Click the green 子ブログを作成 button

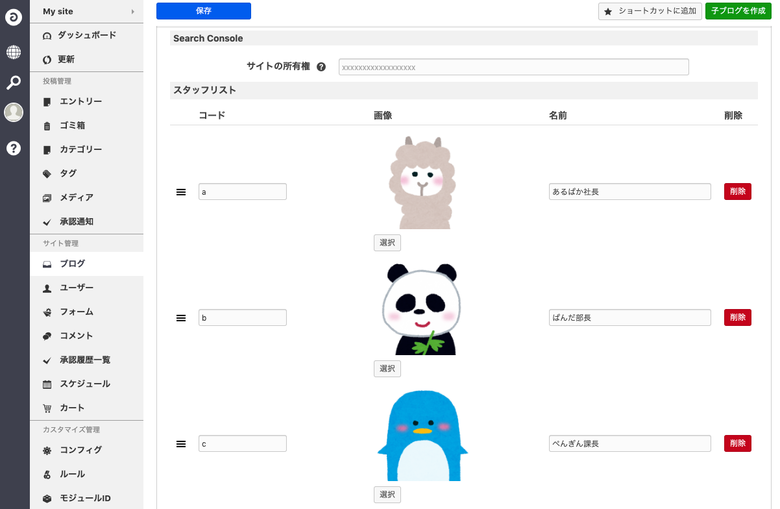click(738, 11)
